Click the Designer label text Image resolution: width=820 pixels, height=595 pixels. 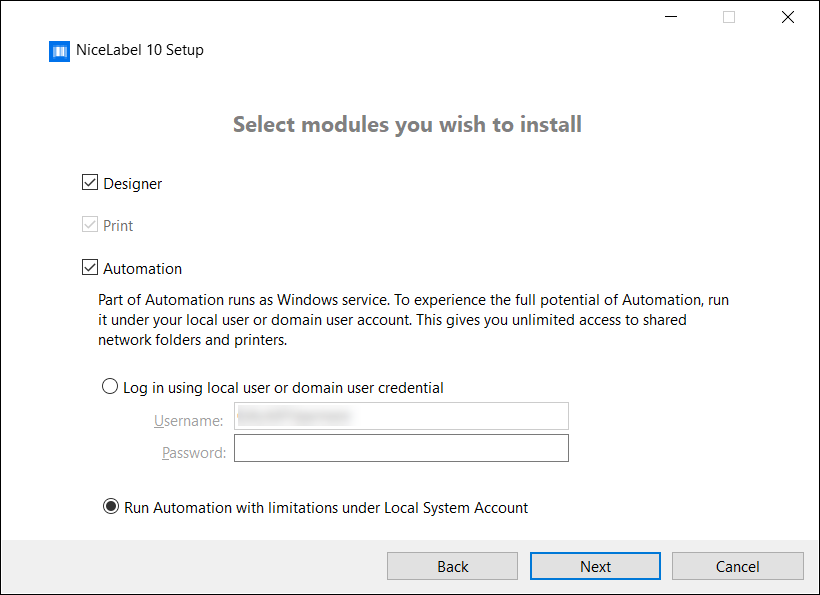tap(133, 184)
